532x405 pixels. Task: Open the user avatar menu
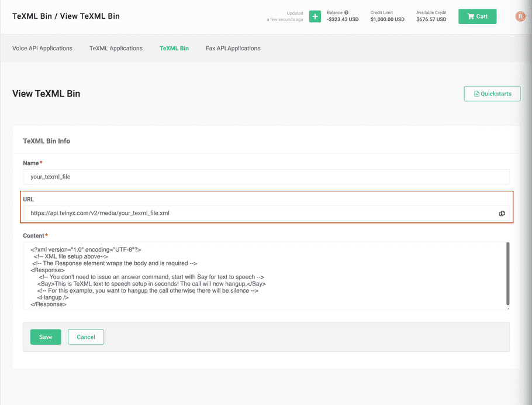[x=520, y=16]
